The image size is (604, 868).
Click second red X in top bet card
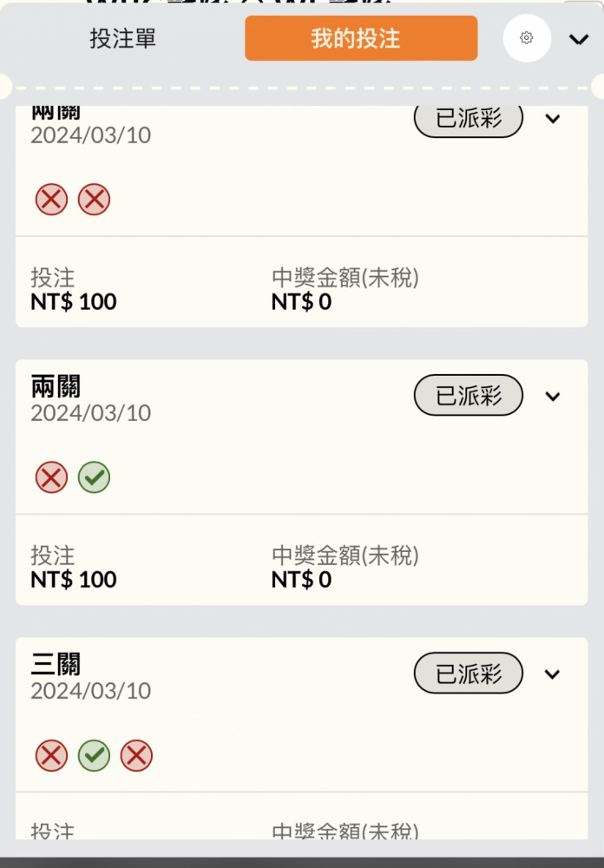click(94, 200)
